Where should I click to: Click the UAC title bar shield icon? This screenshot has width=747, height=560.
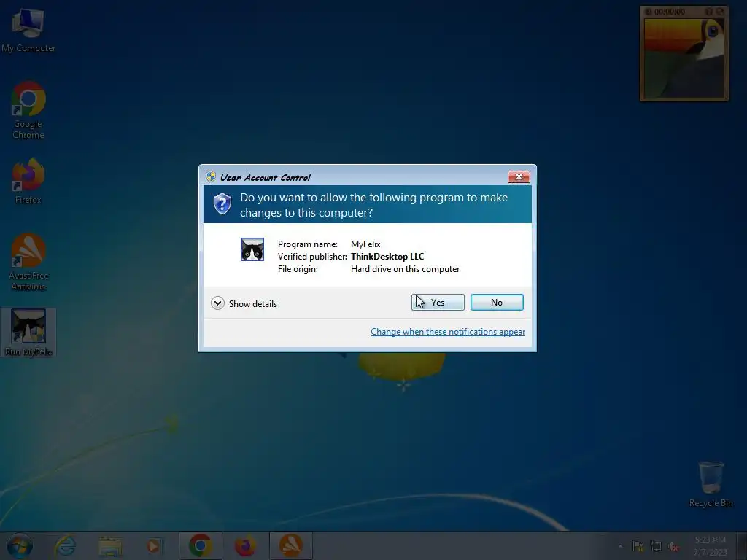[211, 177]
